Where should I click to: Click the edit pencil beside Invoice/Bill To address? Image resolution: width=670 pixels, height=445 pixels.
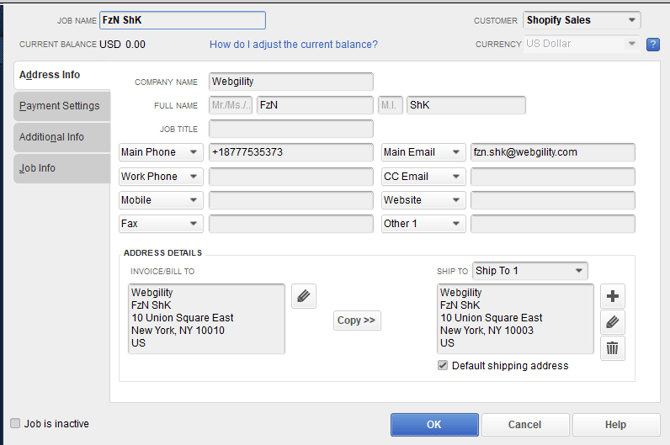305,296
